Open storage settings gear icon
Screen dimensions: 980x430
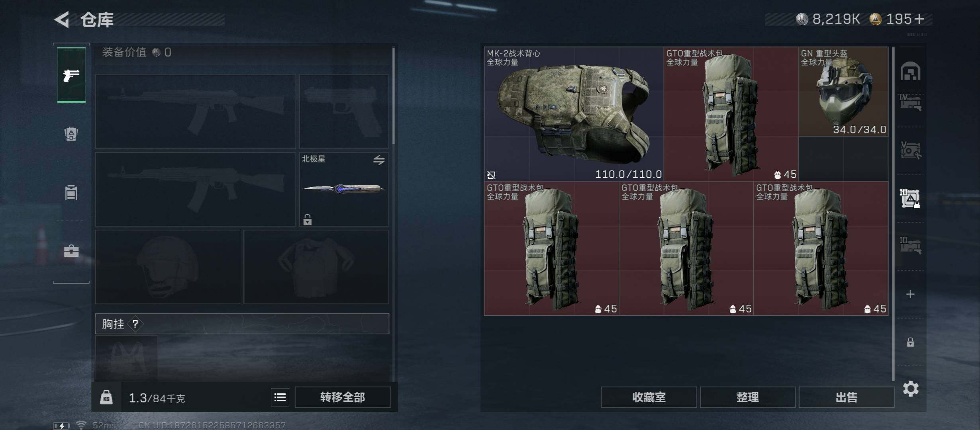click(911, 389)
